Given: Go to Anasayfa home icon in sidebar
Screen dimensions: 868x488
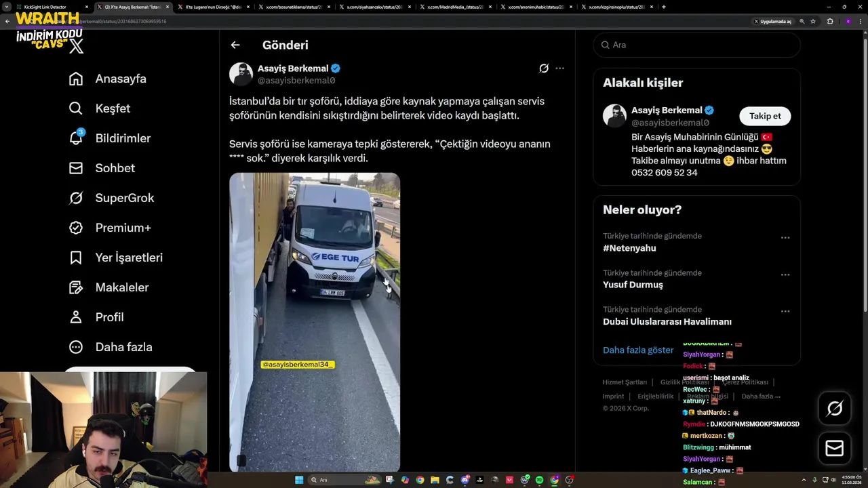Looking at the screenshot, I should (x=76, y=79).
